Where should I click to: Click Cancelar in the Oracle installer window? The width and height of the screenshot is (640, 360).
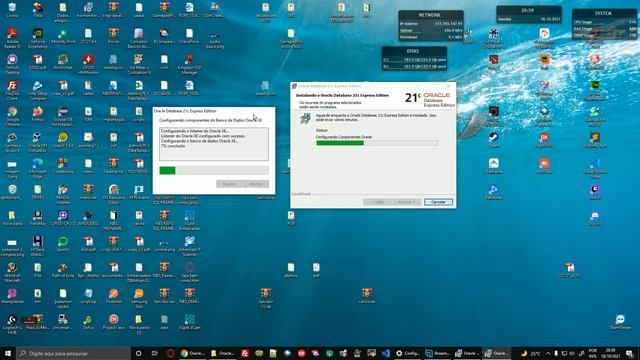pyautogui.click(x=438, y=202)
